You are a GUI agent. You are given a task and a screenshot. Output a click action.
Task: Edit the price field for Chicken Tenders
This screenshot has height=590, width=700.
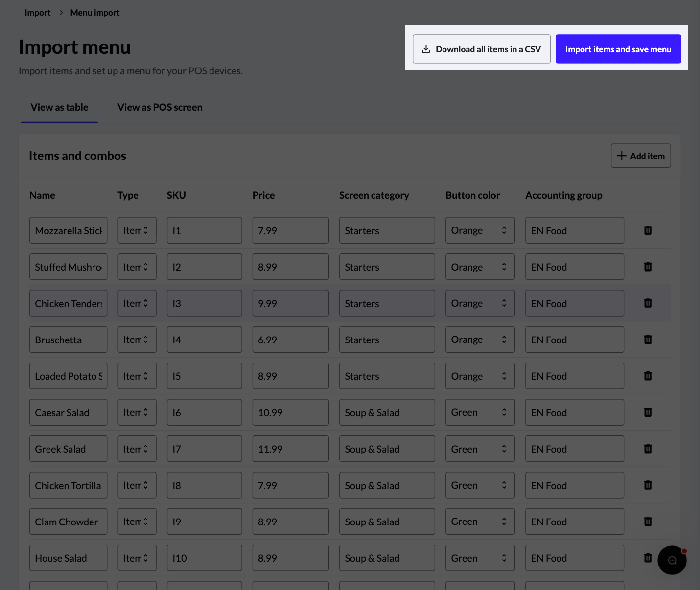(291, 303)
